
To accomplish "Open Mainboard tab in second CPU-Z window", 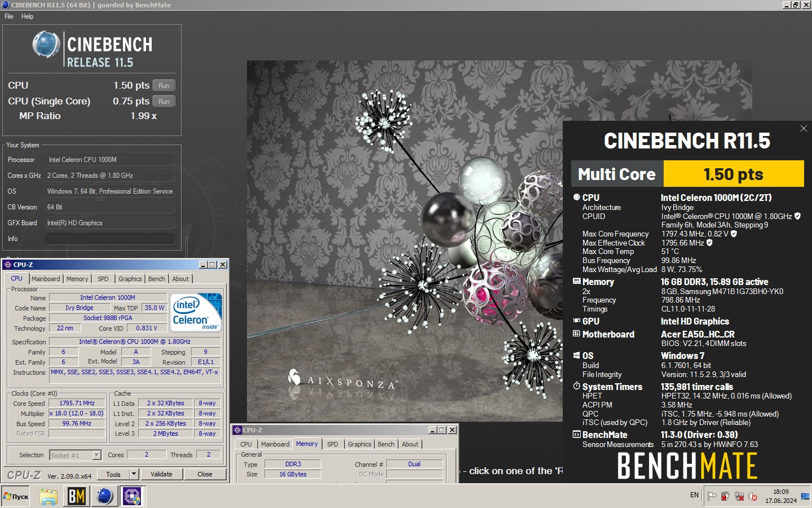I will pyautogui.click(x=275, y=444).
